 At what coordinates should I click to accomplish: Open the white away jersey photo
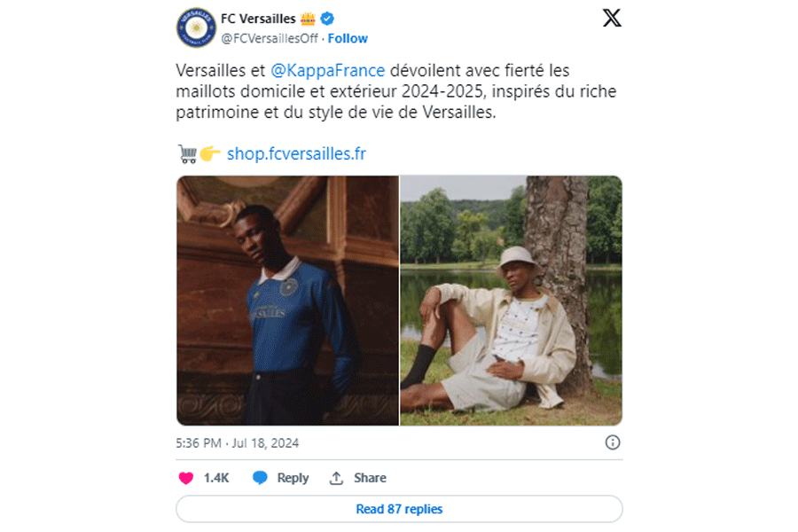pyautogui.click(x=511, y=301)
